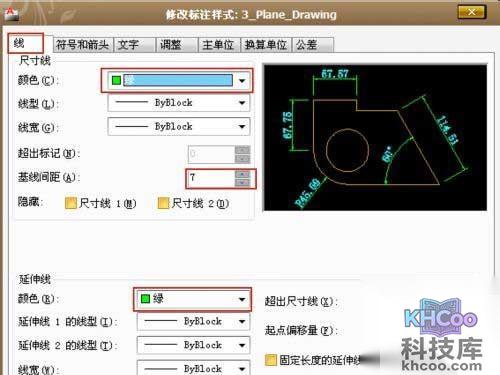500x375 pixels.
Task: Click the 基线间距 label
Action: point(49,177)
